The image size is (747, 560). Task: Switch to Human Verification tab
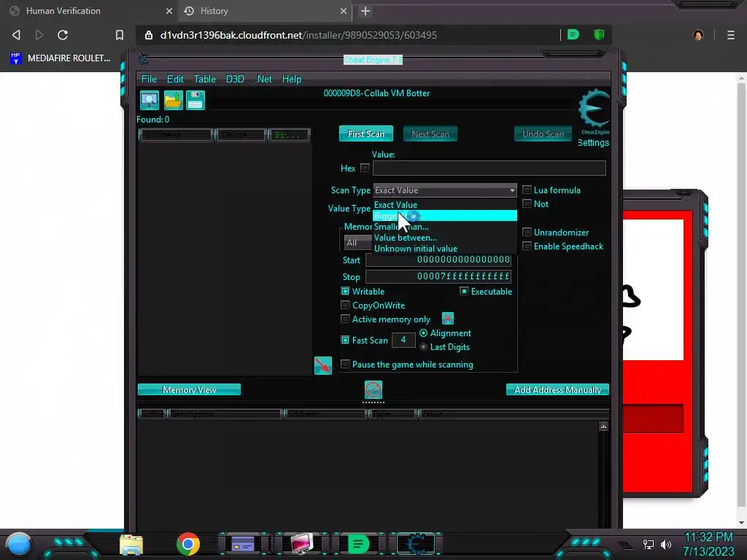[x=89, y=11]
